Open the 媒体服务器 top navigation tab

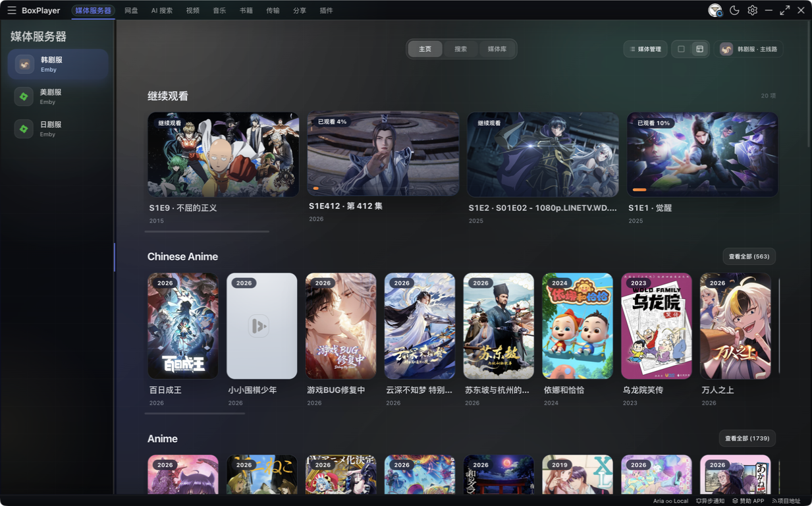tap(93, 11)
